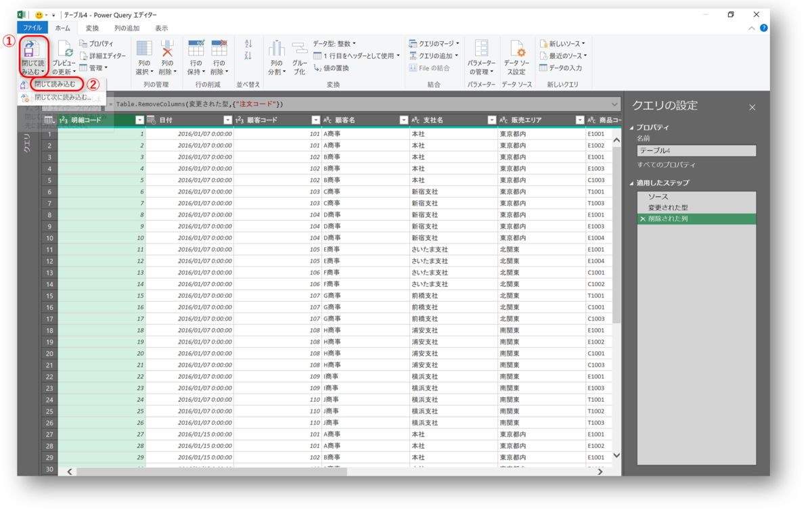Click the 顧客名 column ABC type icon
812x525 pixels.
pos(328,120)
